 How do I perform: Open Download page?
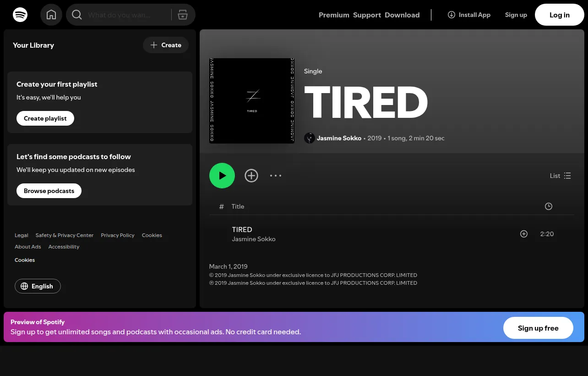click(x=402, y=15)
